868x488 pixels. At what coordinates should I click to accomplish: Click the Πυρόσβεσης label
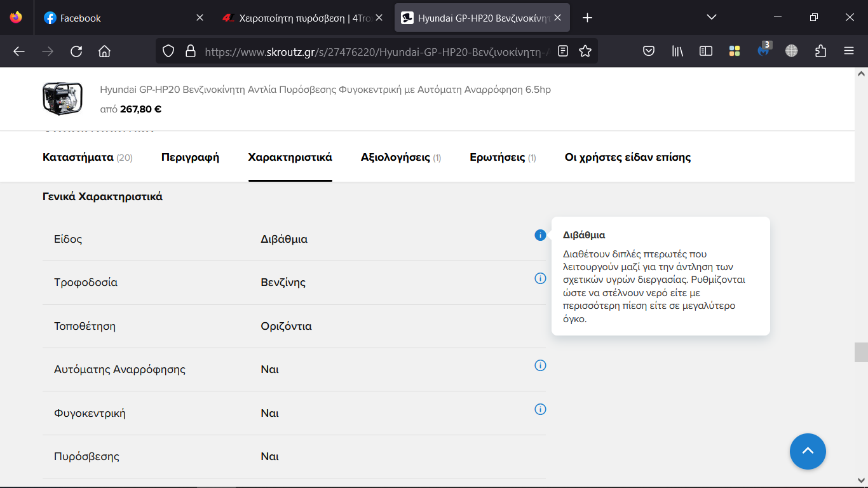(86, 456)
